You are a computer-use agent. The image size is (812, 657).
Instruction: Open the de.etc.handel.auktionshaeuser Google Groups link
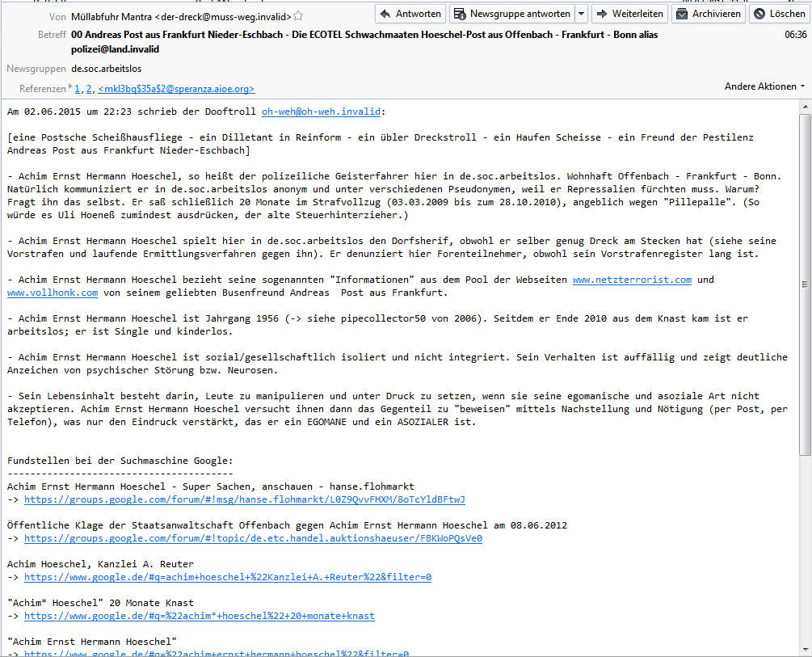coord(253,538)
